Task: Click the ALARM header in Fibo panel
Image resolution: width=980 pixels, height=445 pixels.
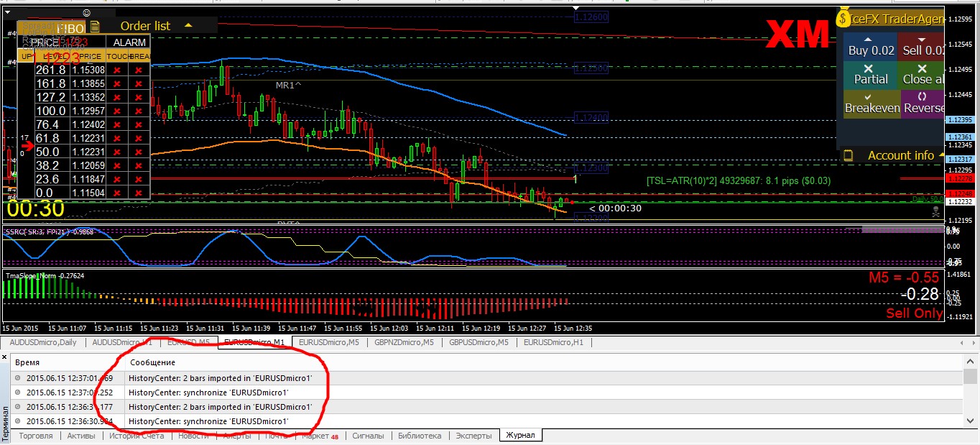Action: [129, 42]
